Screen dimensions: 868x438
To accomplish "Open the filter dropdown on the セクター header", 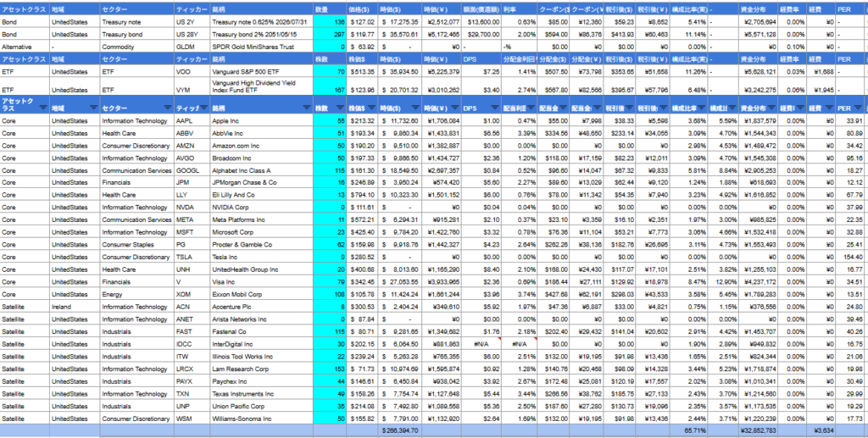I will coord(169,108).
